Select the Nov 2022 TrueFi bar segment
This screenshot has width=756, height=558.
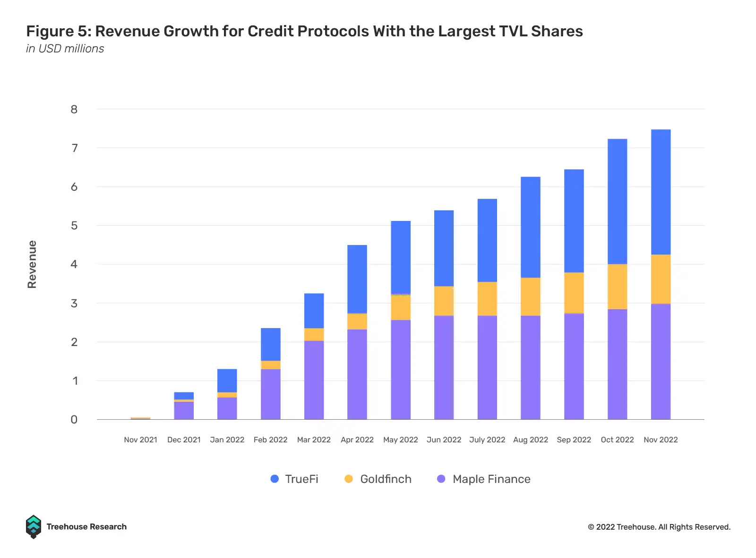[661, 192]
